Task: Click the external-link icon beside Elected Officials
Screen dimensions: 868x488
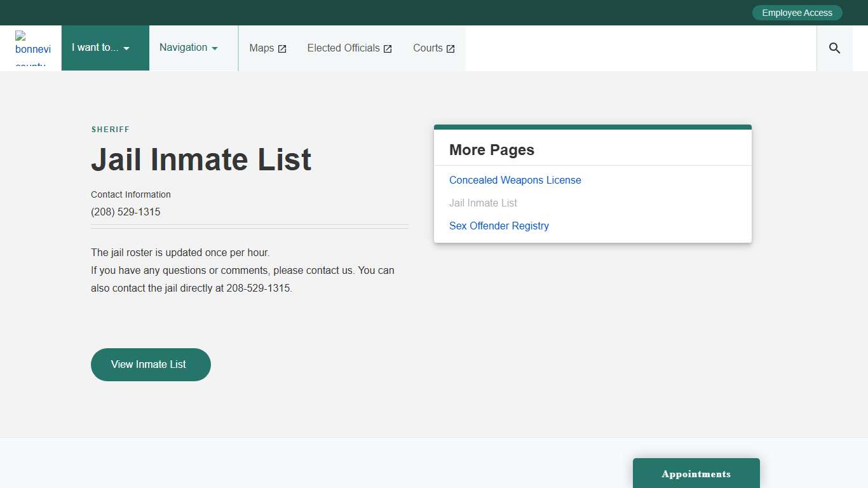Action: [x=388, y=49]
